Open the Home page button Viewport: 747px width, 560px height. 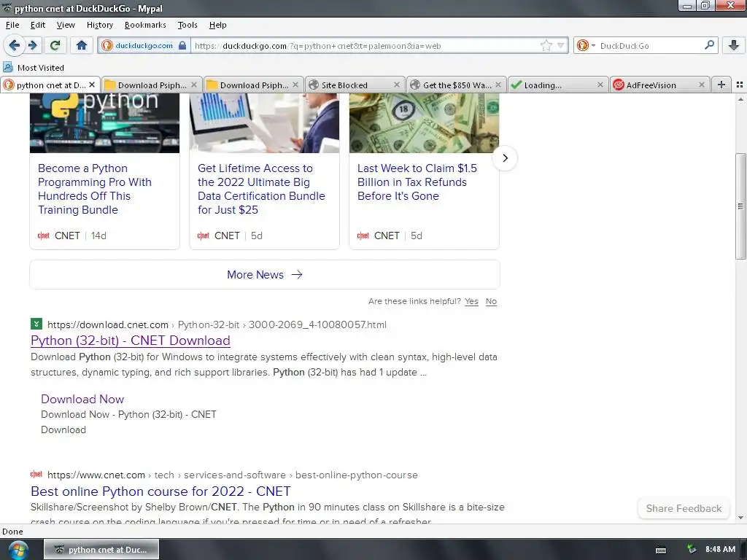pyautogui.click(x=82, y=45)
